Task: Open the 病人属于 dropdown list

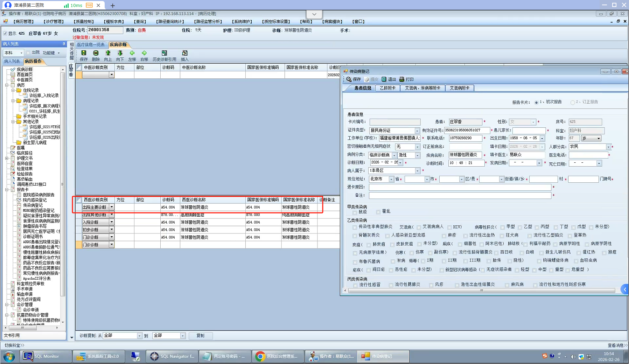Action: pyautogui.click(x=417, y=171)
